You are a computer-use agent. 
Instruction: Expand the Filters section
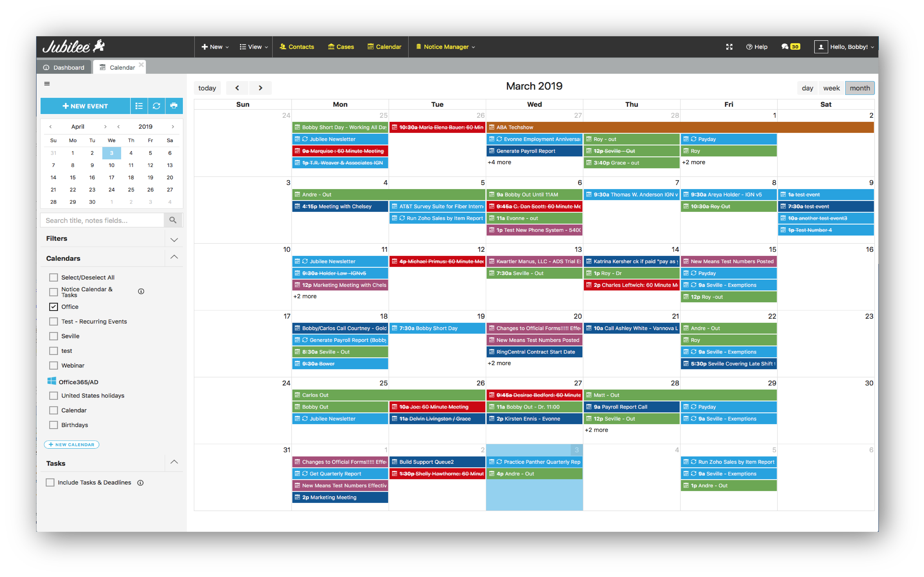174,240
